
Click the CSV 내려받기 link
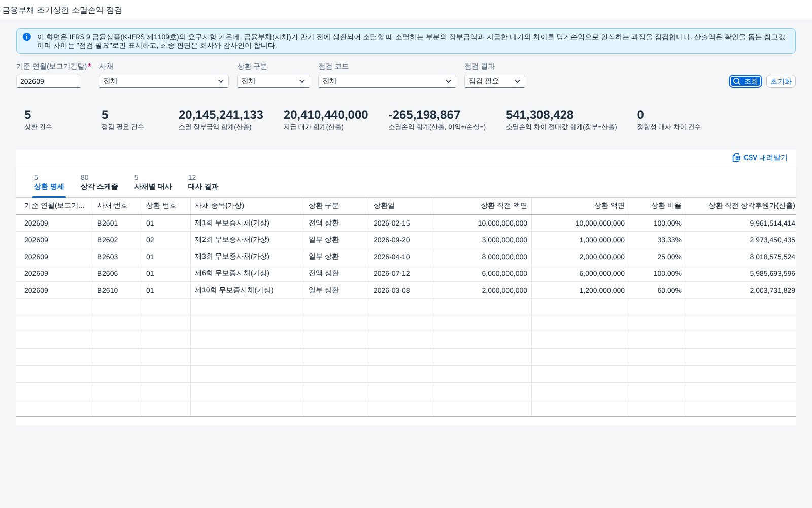[x=760, y=157]
